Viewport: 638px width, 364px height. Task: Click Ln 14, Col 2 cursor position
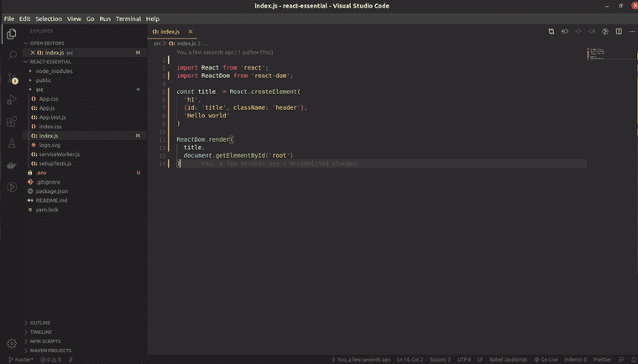[410, 360]
